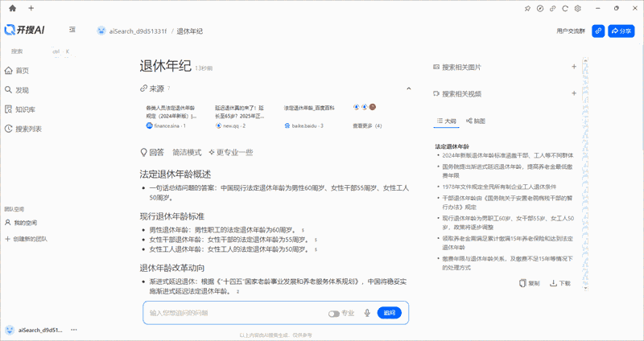Viewport: 644px width, 341px height.
Task: Open new.qq source card
Action: click(x=242, y=117)
